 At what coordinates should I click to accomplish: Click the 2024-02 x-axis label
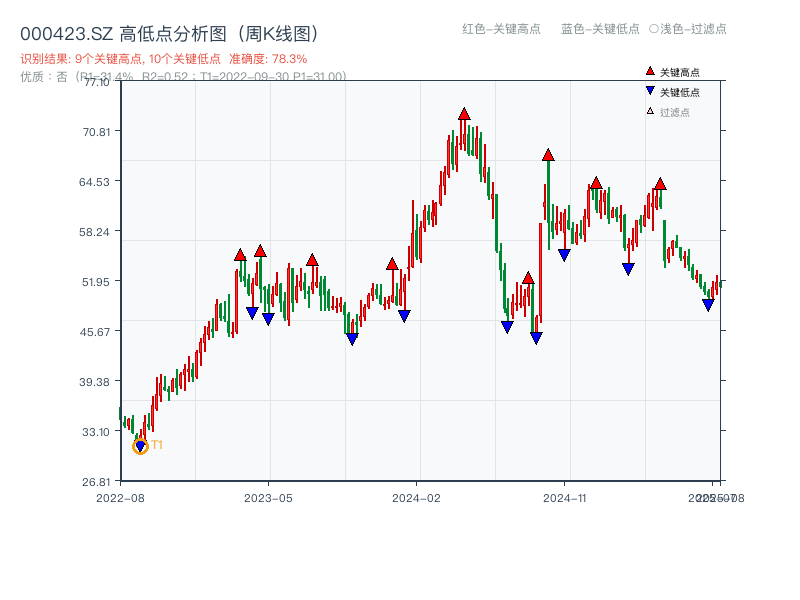click(x=416, y=498)
